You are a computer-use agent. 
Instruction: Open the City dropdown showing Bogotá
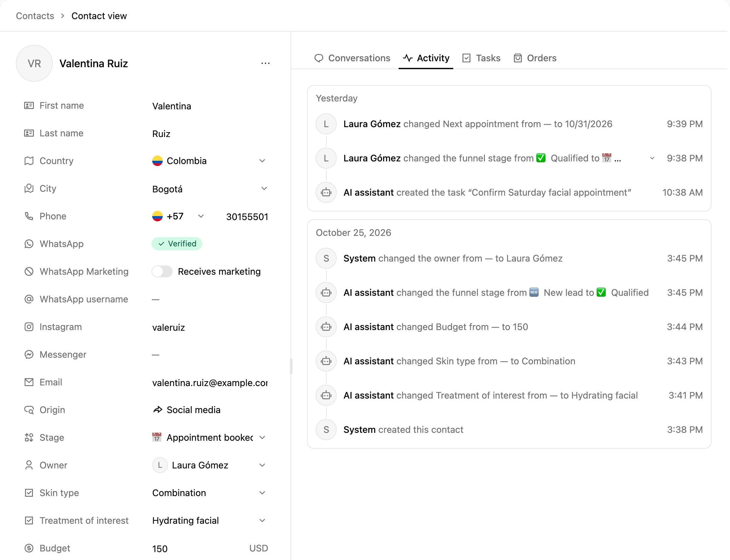point(209,189)
